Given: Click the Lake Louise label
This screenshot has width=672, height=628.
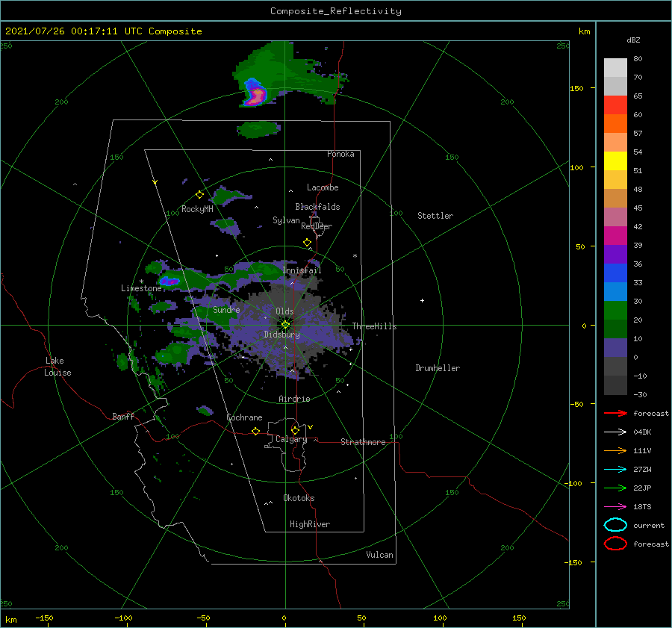Looking at the screenshot, I should (x=57, y=367).
